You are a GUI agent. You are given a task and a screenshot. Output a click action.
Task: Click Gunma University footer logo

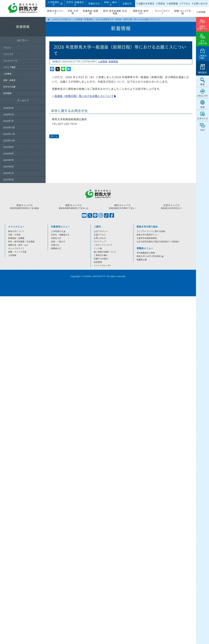click(98, 194)
